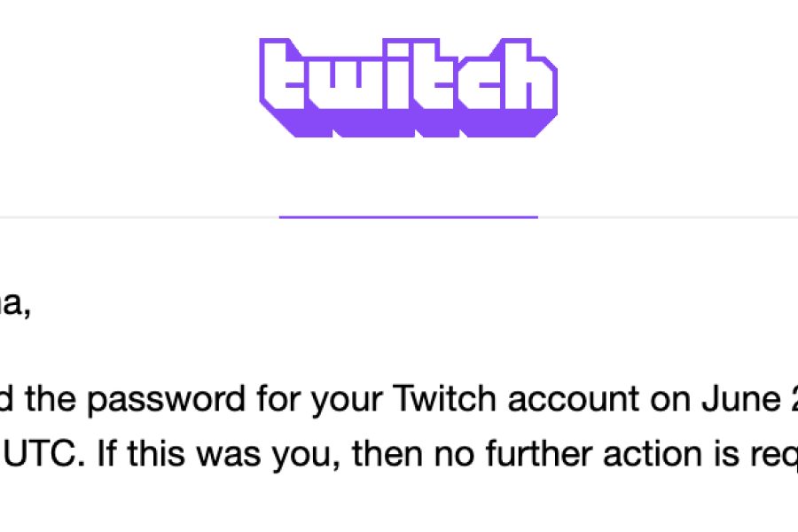Click the gray divider left of purple line

coord(133,216)
